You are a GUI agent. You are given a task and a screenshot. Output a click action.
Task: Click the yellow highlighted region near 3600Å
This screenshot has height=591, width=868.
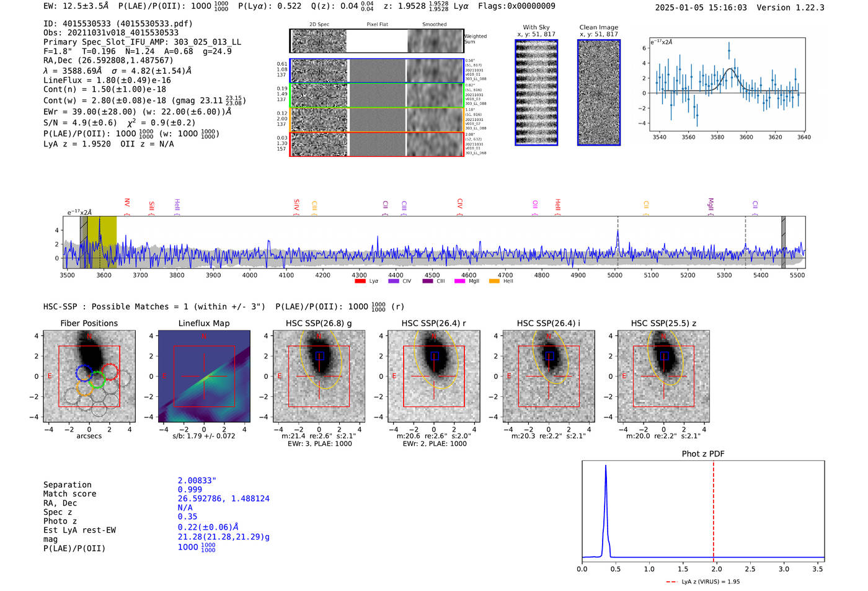pos(102,242)
